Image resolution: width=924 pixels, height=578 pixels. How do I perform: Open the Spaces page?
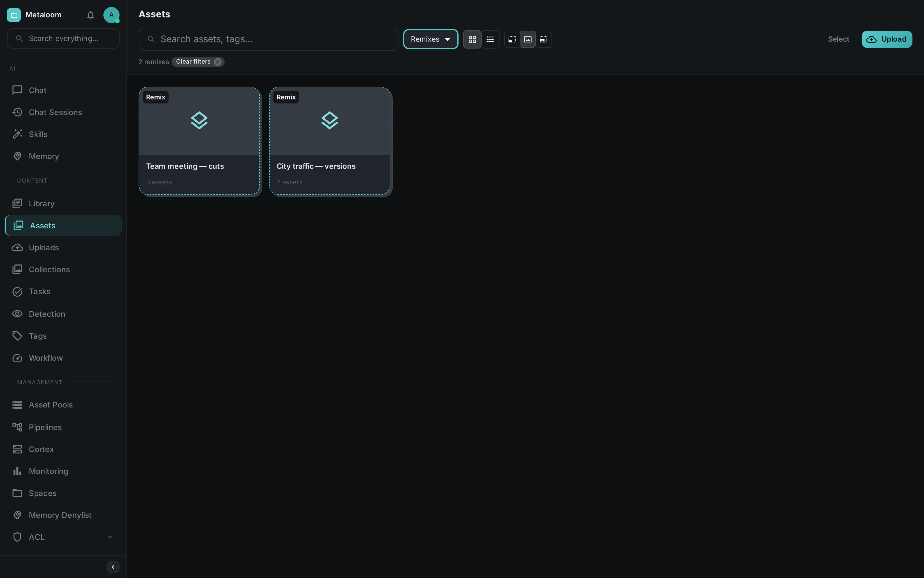(63, 493)
